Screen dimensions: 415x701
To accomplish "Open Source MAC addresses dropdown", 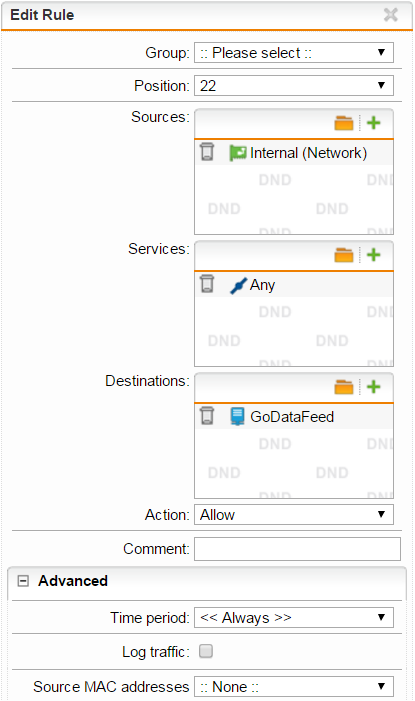I will tap(294, 686).
